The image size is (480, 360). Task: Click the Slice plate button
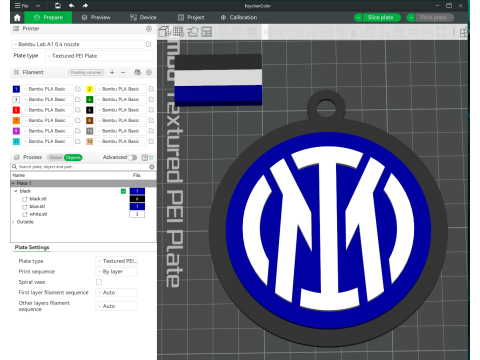click(381, 17)
